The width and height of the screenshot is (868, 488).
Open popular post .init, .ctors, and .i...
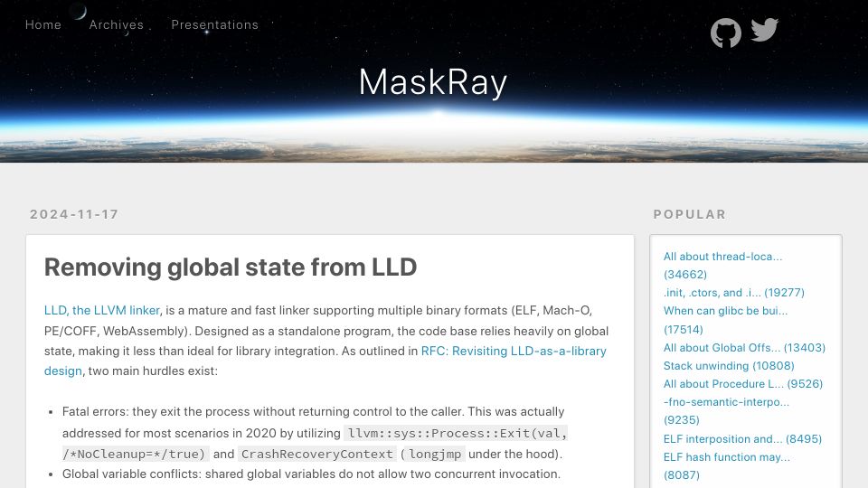733,292
